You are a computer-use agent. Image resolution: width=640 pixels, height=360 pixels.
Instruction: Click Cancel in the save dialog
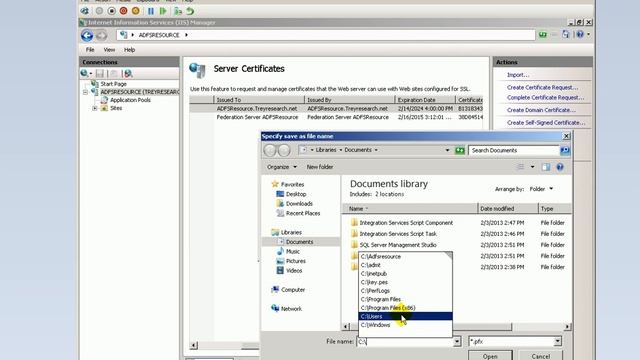(x=541, y=356)
